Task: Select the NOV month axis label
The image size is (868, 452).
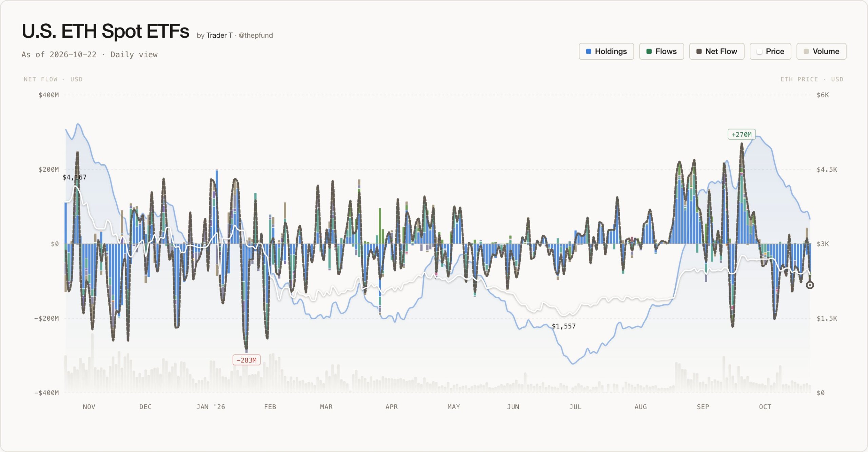Action: pos(89,407)
